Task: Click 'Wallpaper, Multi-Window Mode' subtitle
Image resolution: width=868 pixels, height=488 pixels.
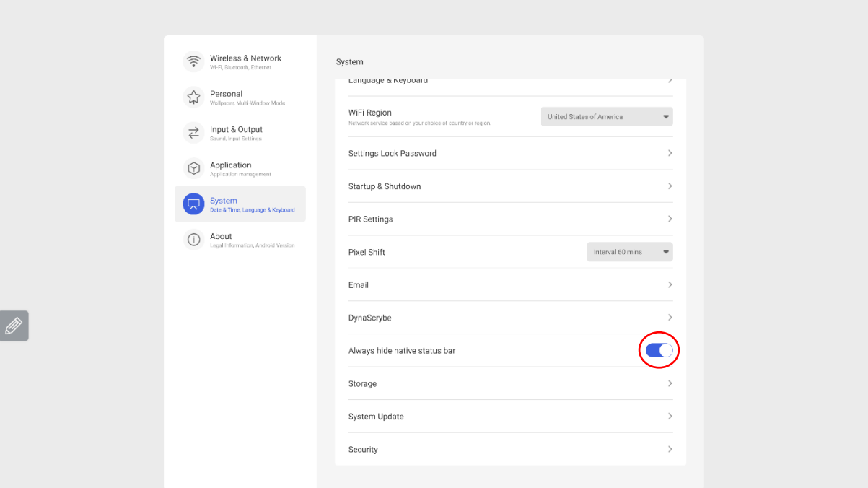Action: 247,103
